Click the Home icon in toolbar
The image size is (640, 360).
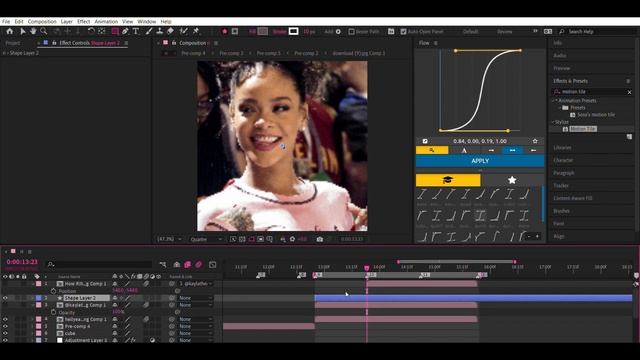pos(9,31)
